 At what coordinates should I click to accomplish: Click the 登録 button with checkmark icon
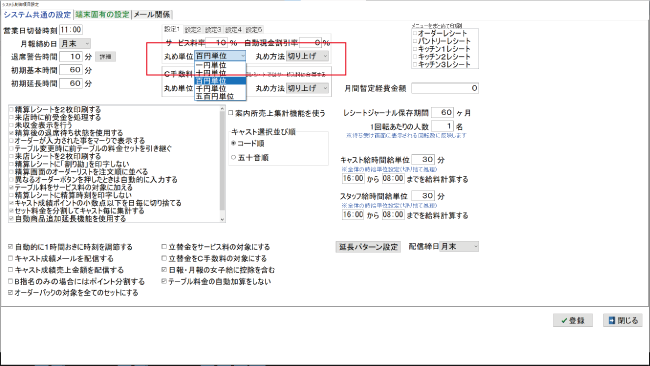click(x=572, y=320)
